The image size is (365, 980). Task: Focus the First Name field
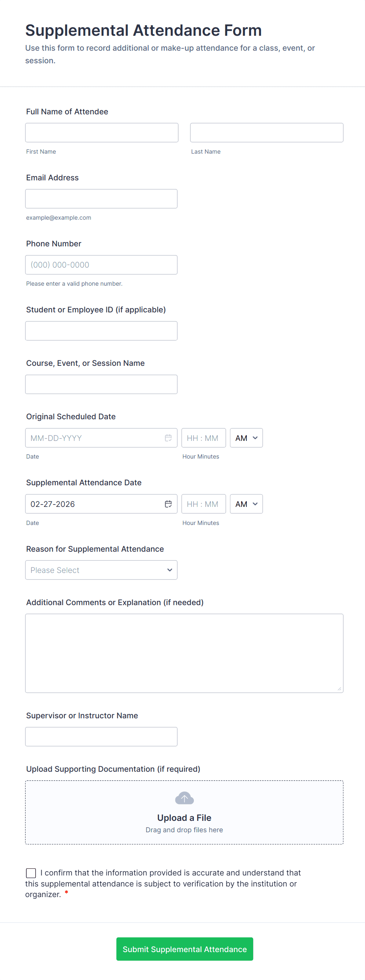point(102,132)
